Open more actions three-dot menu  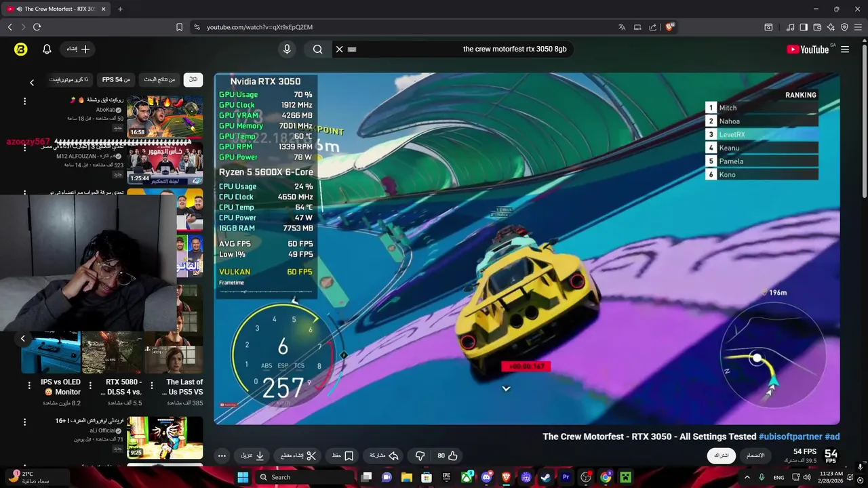click(222, 455)
